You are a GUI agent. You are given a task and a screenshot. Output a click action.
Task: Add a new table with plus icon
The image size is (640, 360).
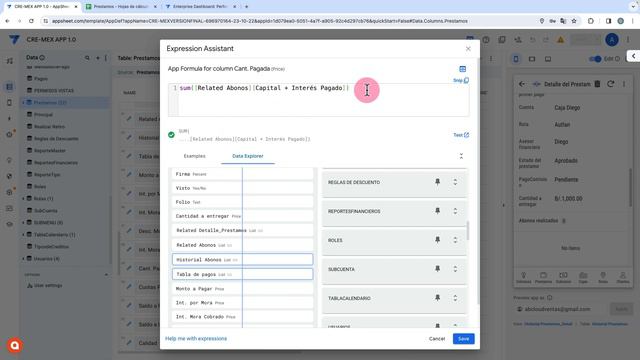pyautogui.click(x=98, y=58)
